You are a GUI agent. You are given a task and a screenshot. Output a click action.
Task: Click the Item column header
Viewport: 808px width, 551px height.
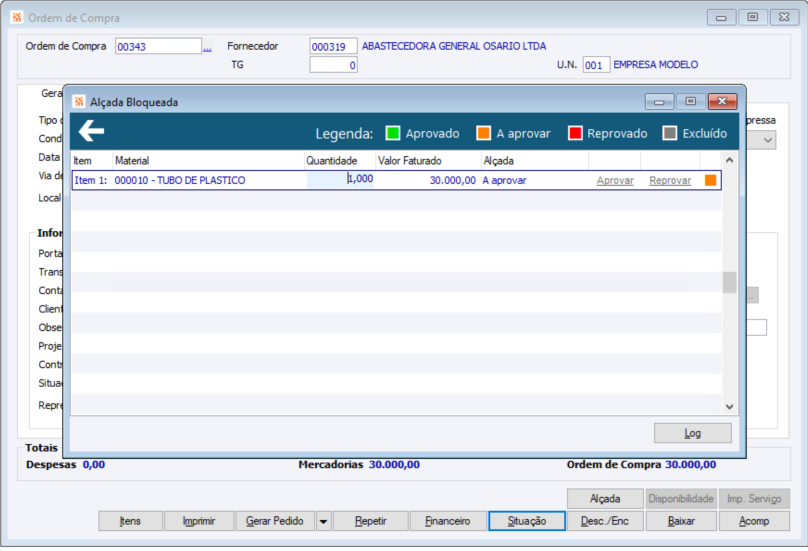pos(92,160)
